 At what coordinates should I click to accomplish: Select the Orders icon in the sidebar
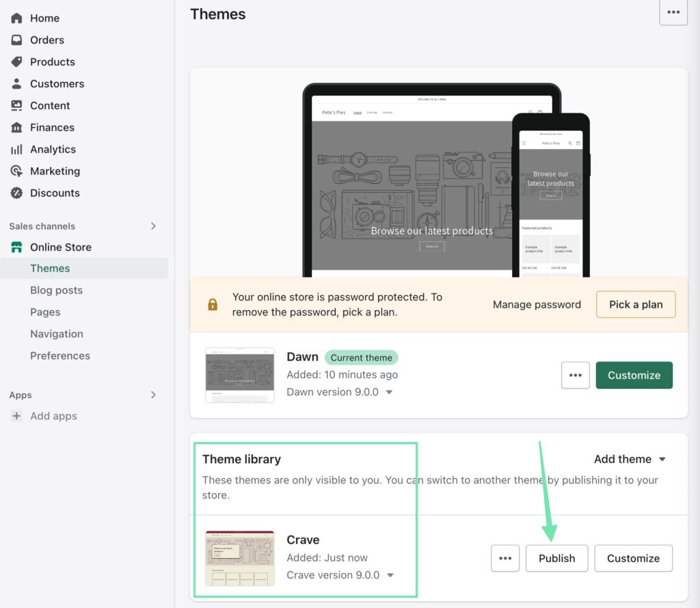click(16, 40)
